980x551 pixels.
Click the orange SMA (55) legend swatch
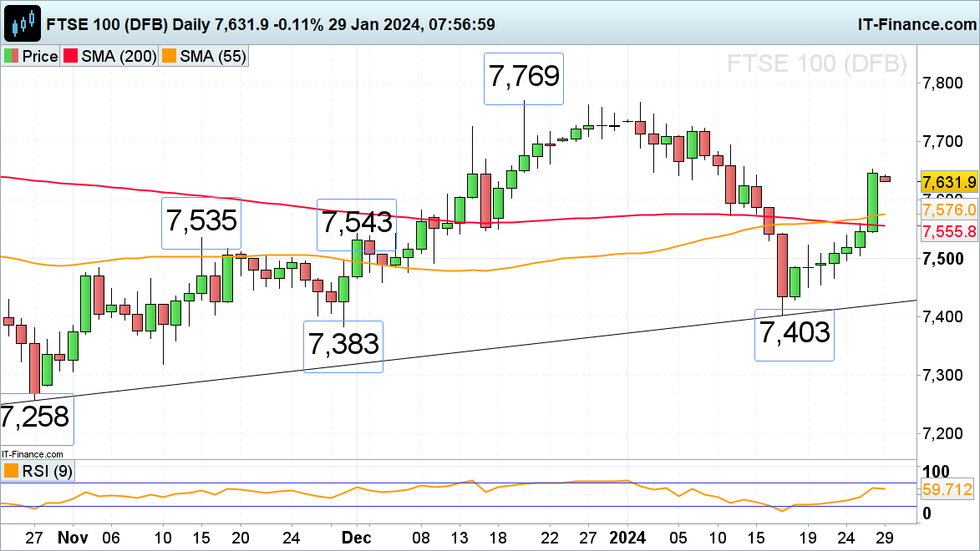click(169, 56)
